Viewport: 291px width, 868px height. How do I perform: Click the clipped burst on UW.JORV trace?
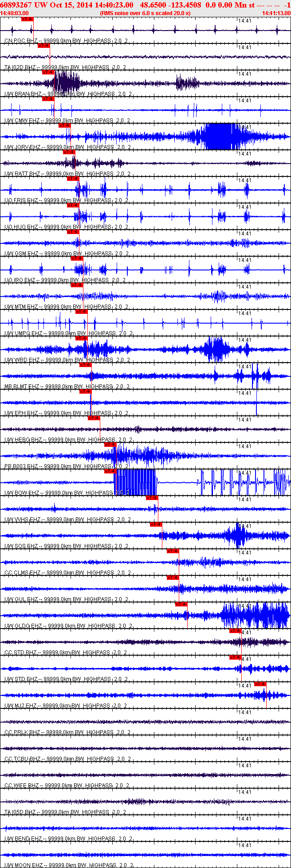click(x=220, y=137)
